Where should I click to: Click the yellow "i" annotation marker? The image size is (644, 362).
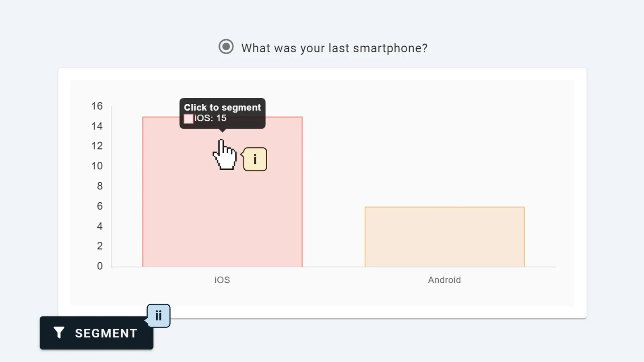[x=255, y=159]
